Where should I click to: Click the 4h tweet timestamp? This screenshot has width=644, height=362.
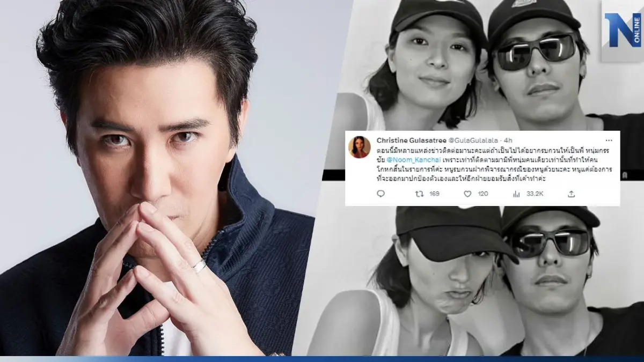(x=508, y=140)
